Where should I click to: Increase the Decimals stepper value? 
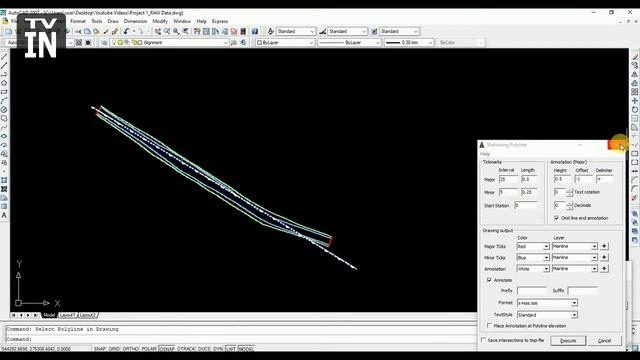point(570,203)
